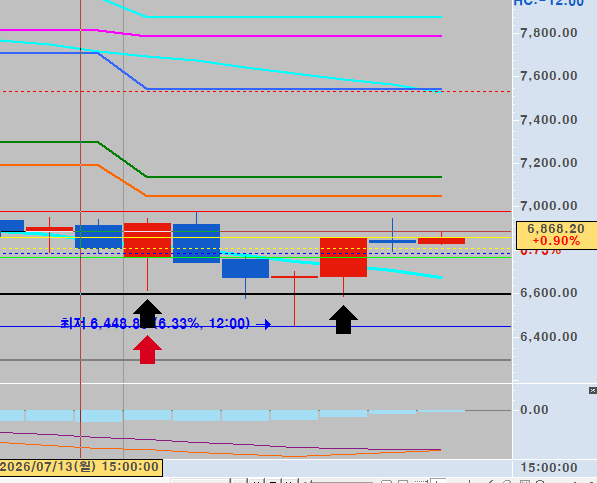Click the blue candle left of the red doji
Screen dimensions: 597x483
pos(246,268)
